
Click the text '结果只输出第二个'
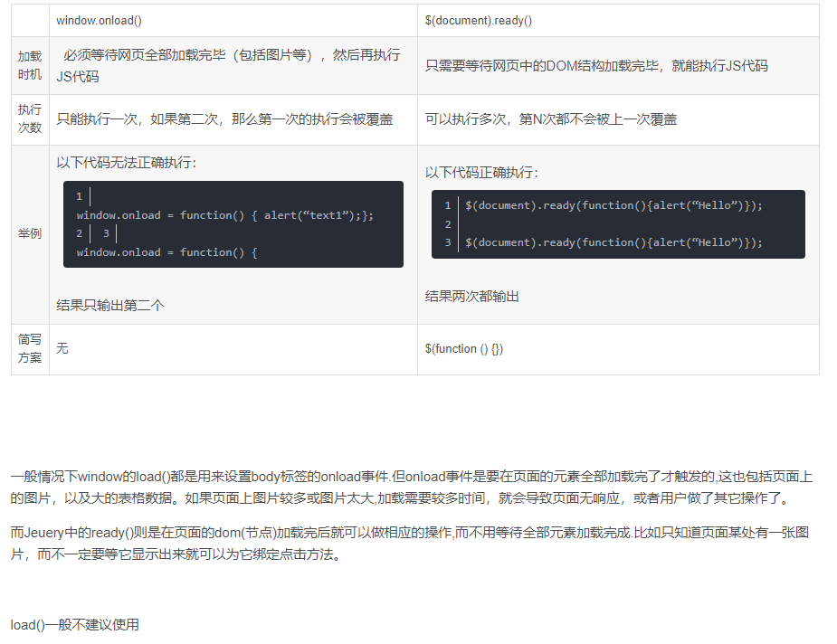point(110,305)
